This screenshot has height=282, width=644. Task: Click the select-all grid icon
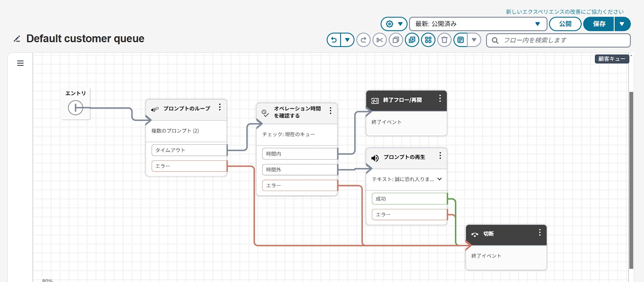[x=428, y=40]
